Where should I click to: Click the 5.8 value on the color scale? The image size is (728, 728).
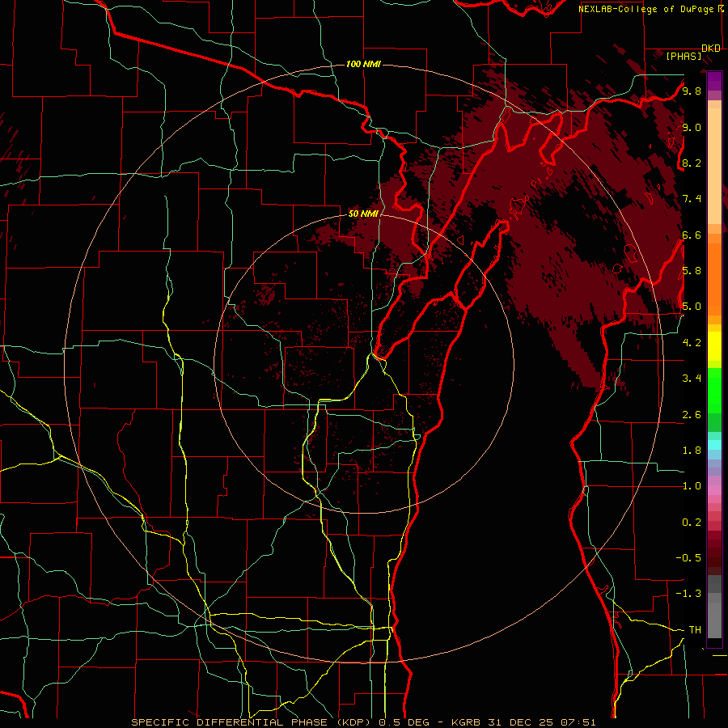pos(692,270)
